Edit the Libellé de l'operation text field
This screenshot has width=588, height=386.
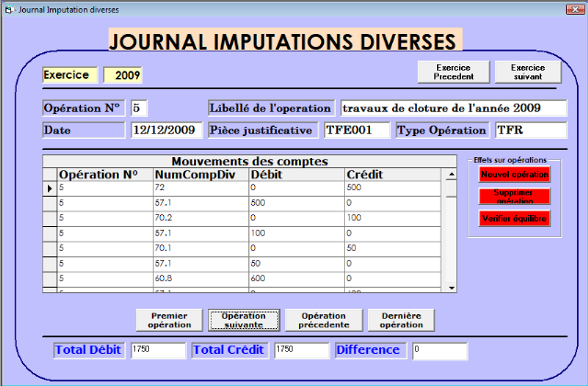coord(454,108)
